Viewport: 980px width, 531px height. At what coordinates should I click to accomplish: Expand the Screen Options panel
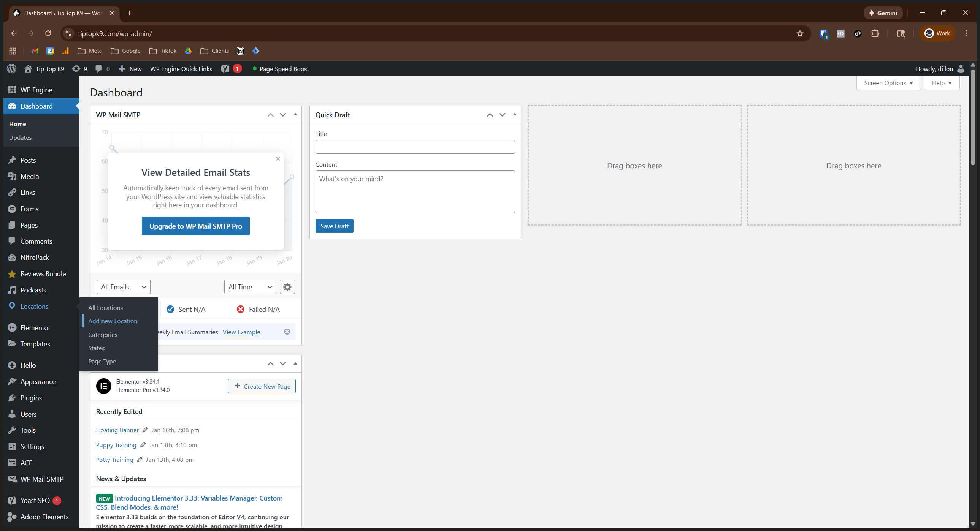pos(888,83)
